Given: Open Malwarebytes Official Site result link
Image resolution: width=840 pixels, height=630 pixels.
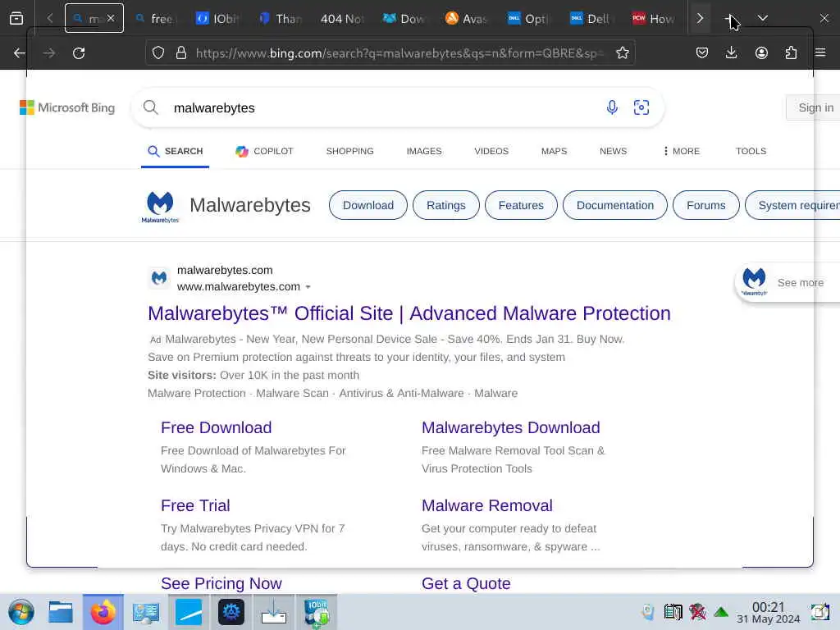Looking at the screenshot, I should point(409,313).
